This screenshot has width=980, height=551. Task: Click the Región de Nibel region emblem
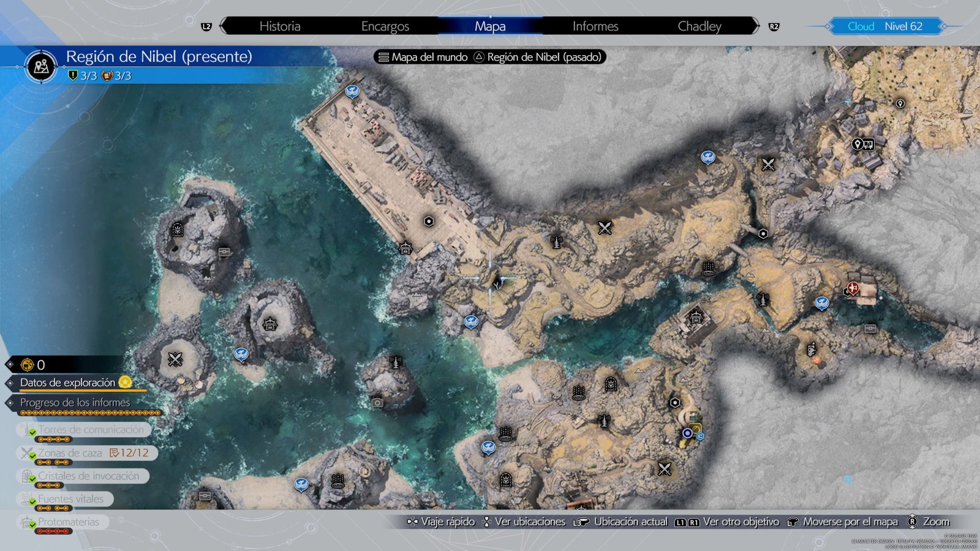[42, 66]
